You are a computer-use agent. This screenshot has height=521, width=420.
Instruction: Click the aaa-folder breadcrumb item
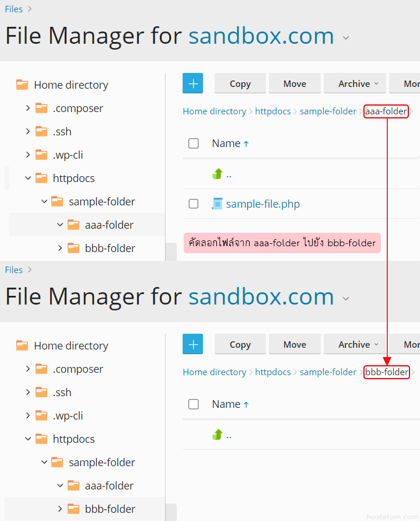pyautogui.click(x=386, y=111)
